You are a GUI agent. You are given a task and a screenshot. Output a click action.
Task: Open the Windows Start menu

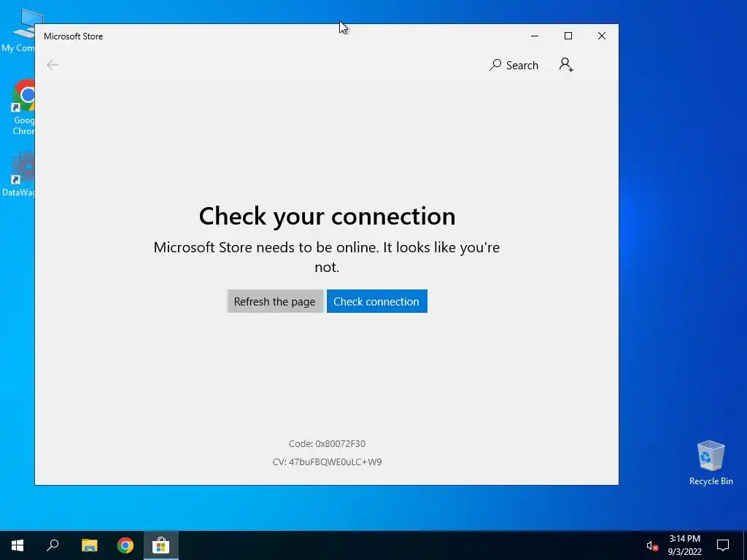(x=18, y=545)
